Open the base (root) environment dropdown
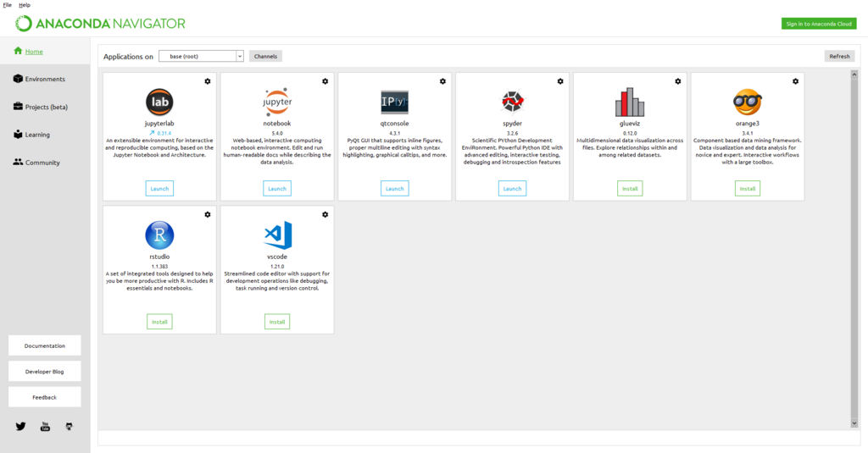Viewport: 868px width, 453px height. (x=201, y=56)
